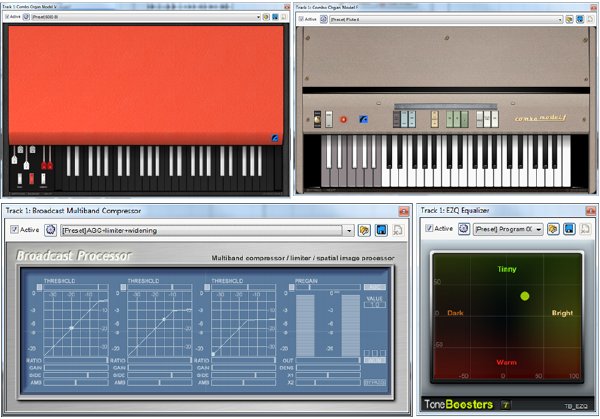Save preset via floppy icon in Multiband Compressor
This screenshot has width=600, height=419.
[x=381, y=230]
